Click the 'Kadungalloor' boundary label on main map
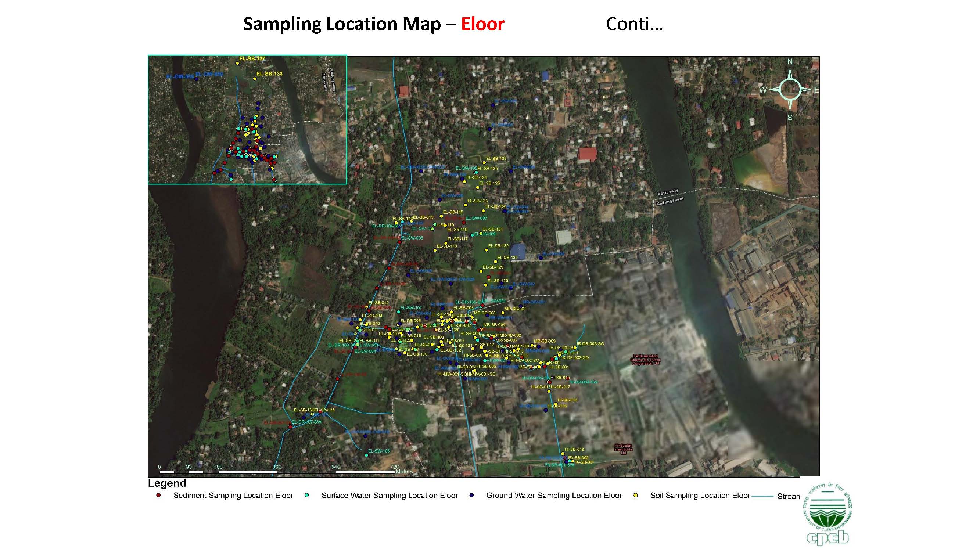The width and height of the screenshot is (980, 551). tap(670, 201)
